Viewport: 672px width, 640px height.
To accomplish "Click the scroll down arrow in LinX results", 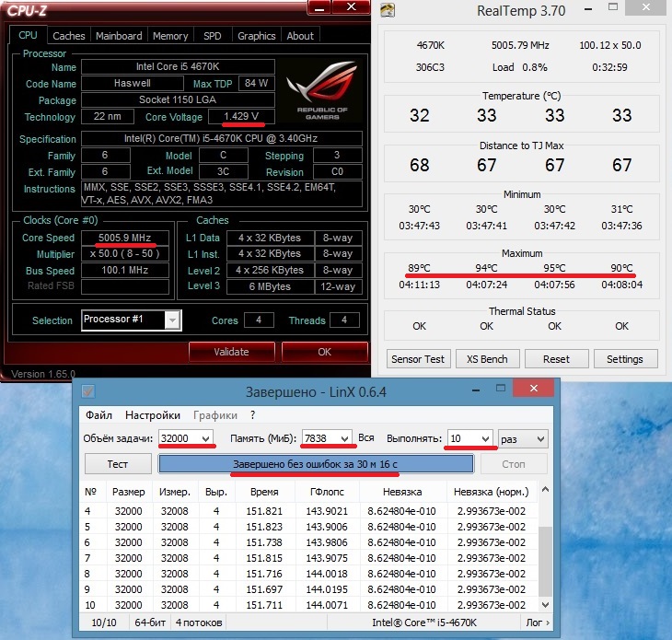I will click(545, 605).
